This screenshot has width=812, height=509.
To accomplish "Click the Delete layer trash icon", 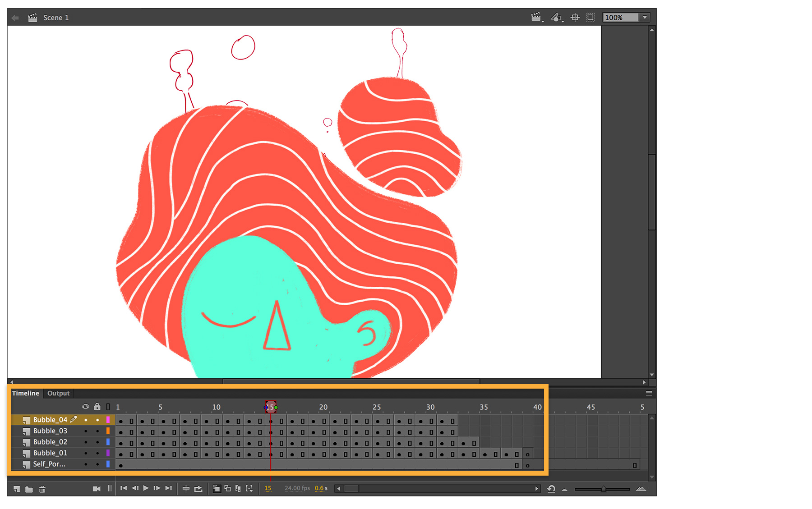I will tap(42, 488).
